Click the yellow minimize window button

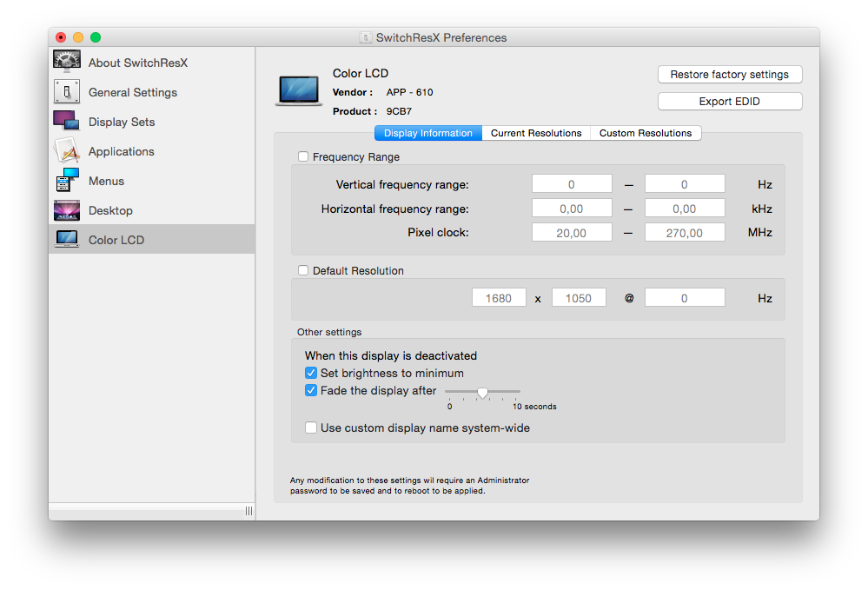[x=78, y=37]
